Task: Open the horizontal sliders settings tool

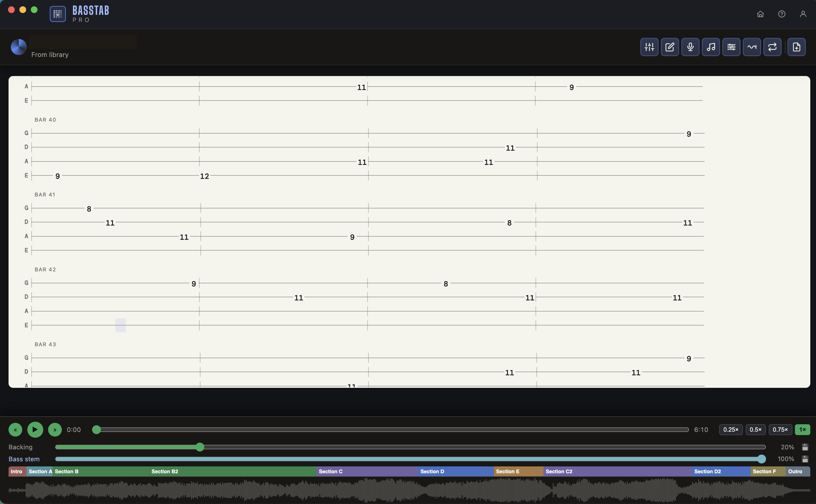Action: click(731, 47)
